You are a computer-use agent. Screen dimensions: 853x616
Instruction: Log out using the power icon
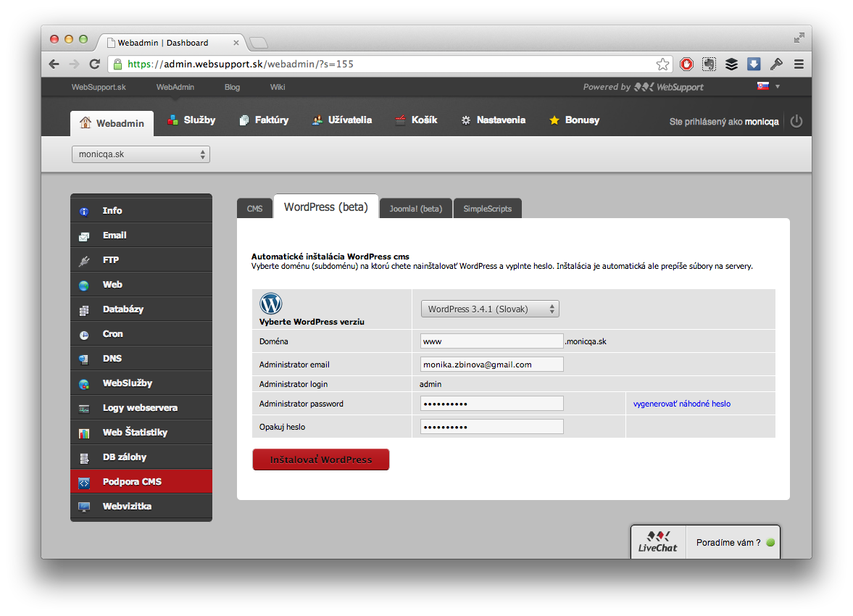coord(796,121)
